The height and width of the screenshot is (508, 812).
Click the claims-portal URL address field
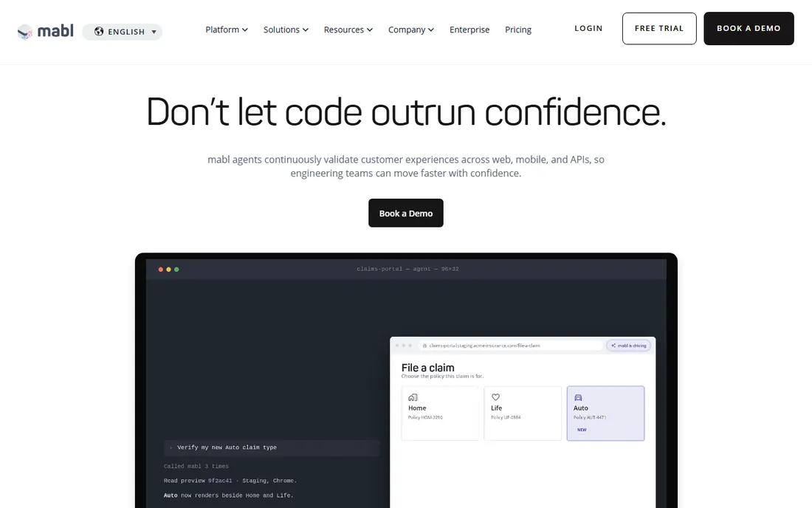tap(511, 346)
